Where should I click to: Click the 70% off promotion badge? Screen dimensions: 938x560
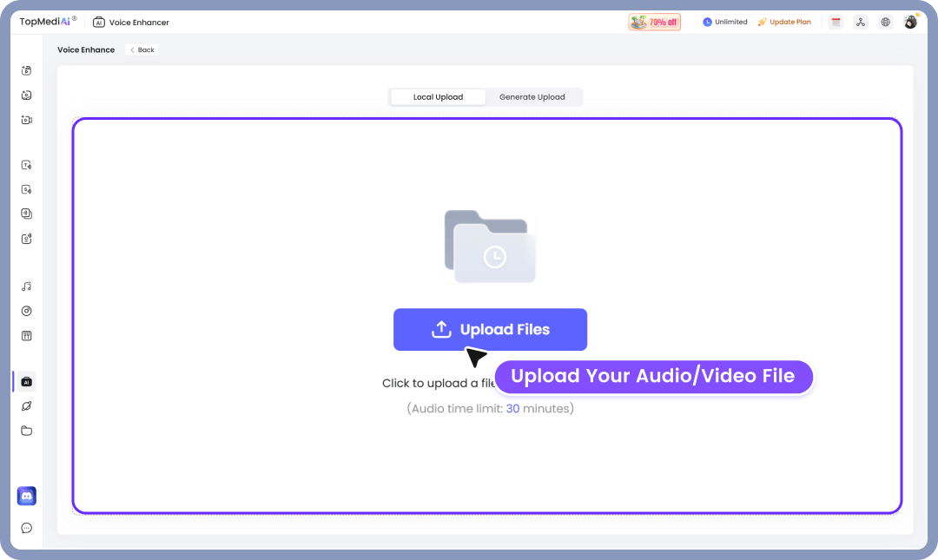click(653, 21)
